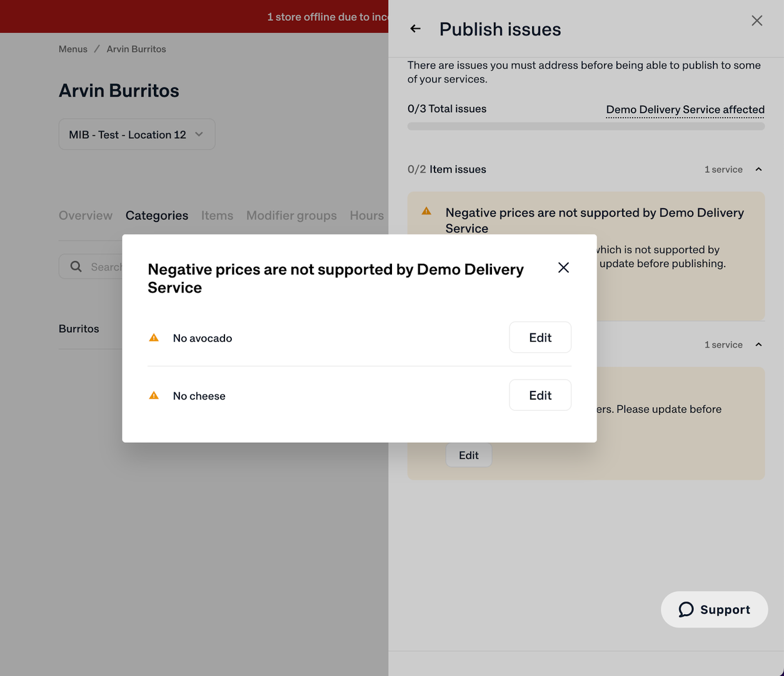The width and height of the screenshot is (784, 676).
Task: Close the Publish issues panel
Action: coord(756,21)
